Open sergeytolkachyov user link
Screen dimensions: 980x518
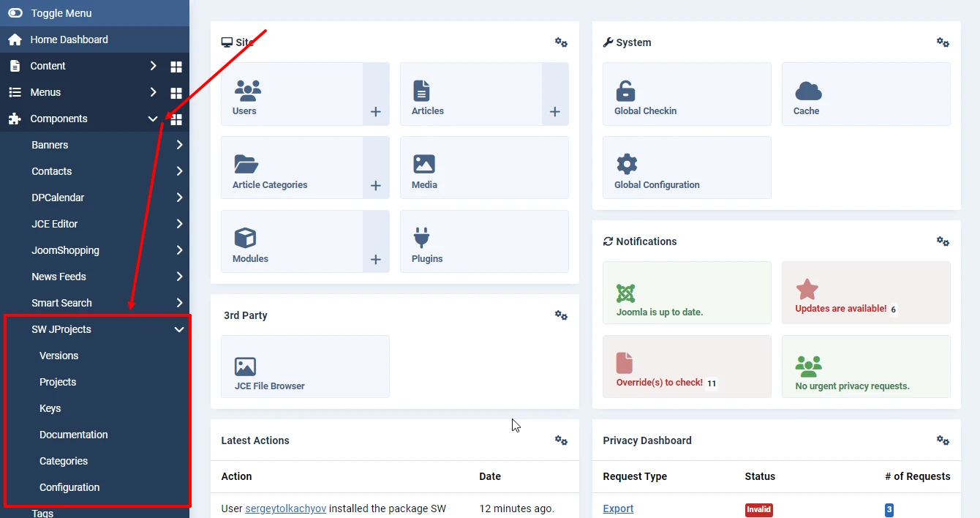286,508
